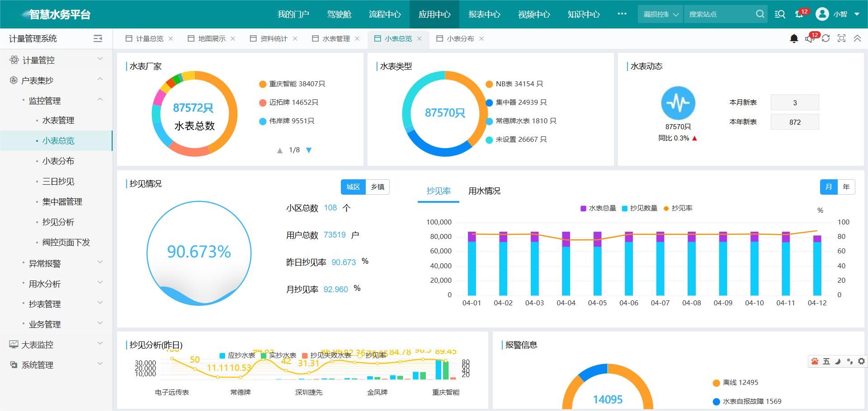Toggle the 抄见数量 legend series

tap(640, 208)
